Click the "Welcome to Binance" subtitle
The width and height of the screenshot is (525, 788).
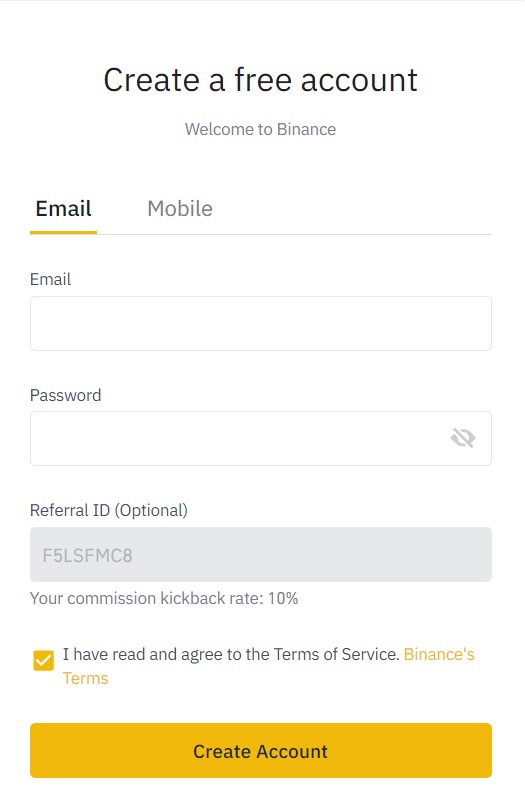click(x=260, y=129)
